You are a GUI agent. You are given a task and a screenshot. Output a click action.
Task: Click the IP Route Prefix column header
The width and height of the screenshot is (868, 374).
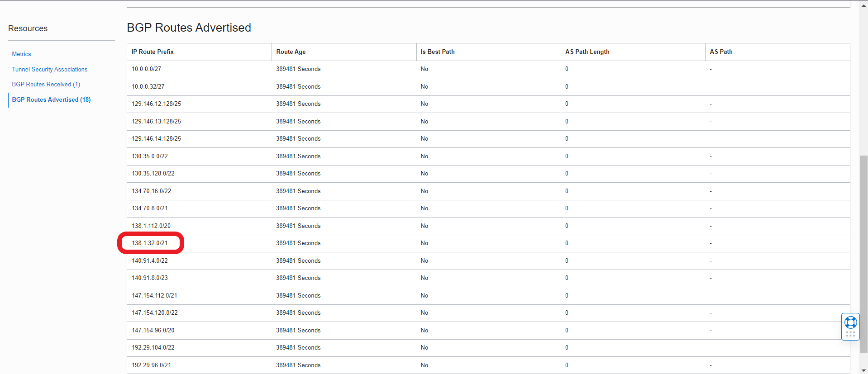click(x=153, y=52)
